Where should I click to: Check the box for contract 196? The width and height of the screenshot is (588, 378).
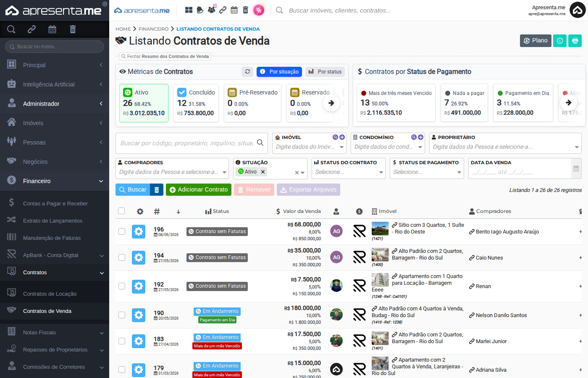[x=122, y=231]
